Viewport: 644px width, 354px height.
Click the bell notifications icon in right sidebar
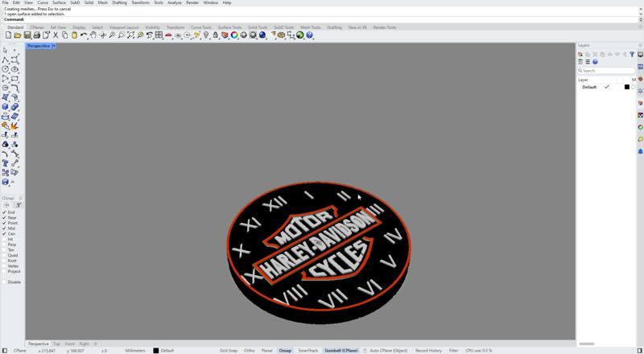pos(640,151)
